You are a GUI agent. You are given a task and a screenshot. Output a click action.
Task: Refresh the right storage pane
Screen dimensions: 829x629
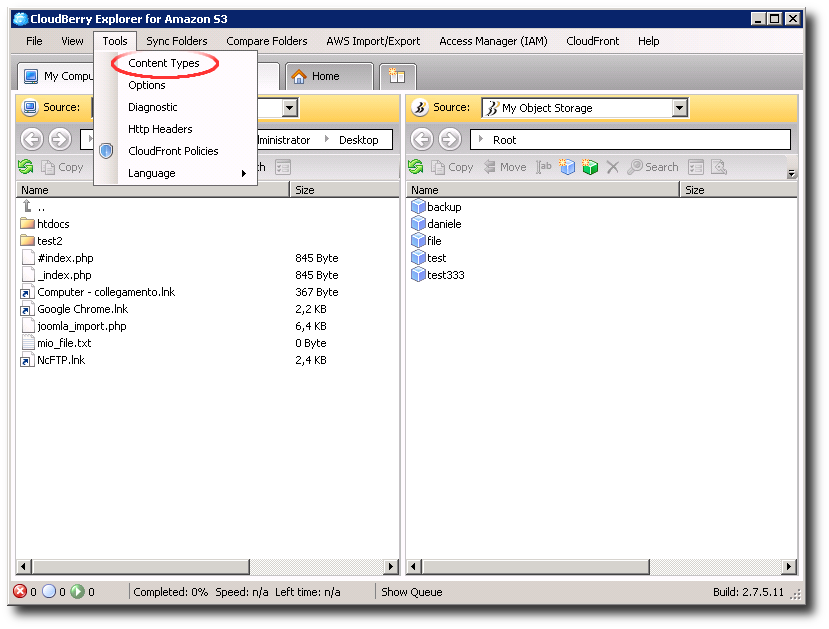click(x=416, y=167)
